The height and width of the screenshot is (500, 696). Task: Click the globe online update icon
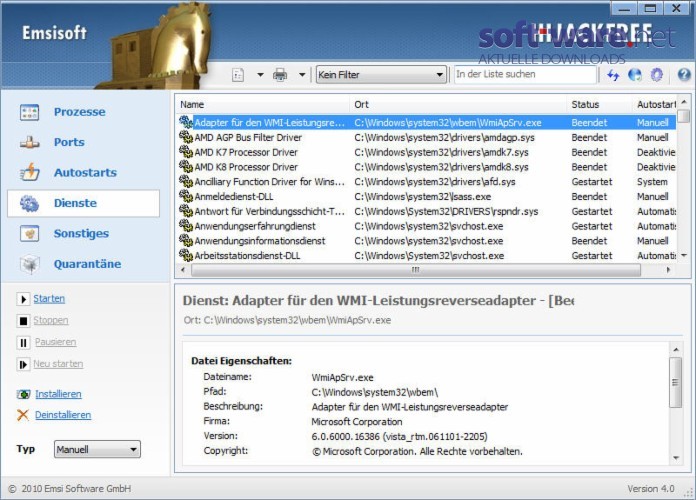(x=635, y=75)
